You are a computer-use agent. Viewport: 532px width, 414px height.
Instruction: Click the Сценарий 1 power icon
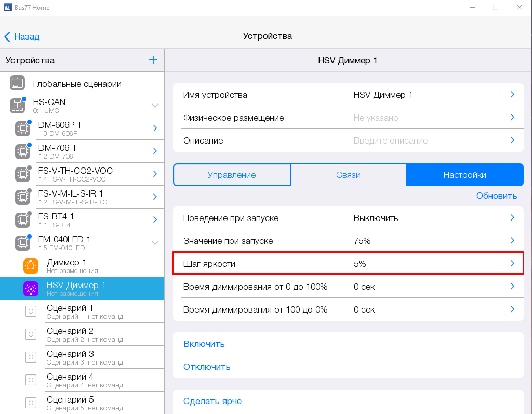point(31,312)
